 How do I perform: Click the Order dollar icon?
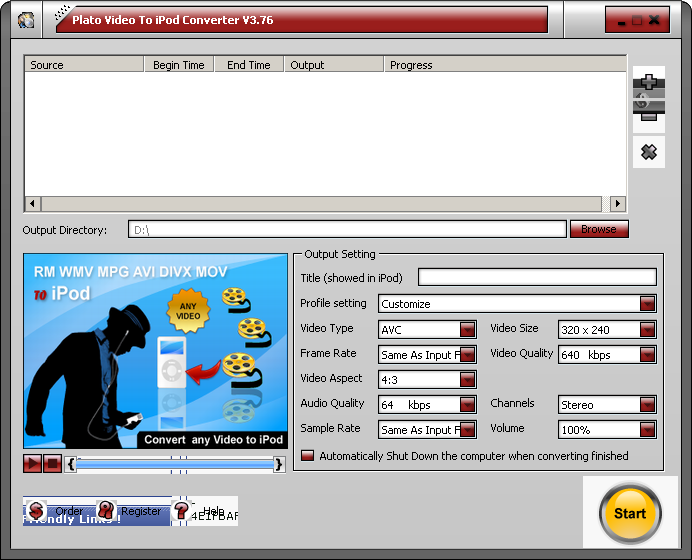(x=36, y=511)
